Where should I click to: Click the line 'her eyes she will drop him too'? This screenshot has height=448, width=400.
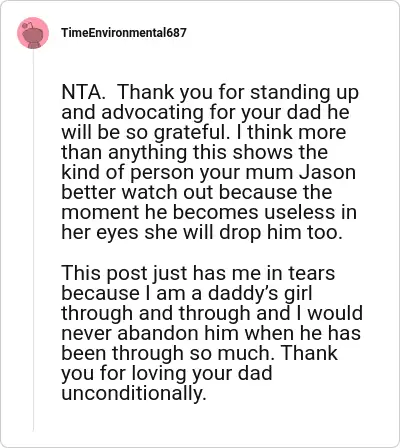[x=202, y=232]
